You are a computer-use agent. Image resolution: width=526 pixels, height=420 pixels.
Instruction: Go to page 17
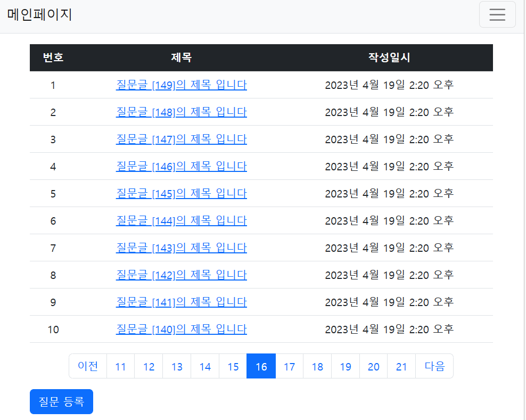289,366
